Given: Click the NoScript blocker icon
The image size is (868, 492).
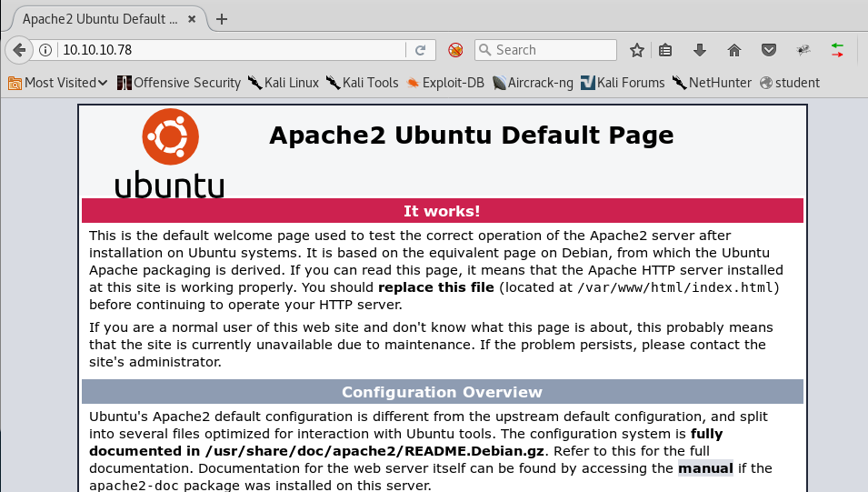Looking at the screenshot, I should click(x=456, y=50).
